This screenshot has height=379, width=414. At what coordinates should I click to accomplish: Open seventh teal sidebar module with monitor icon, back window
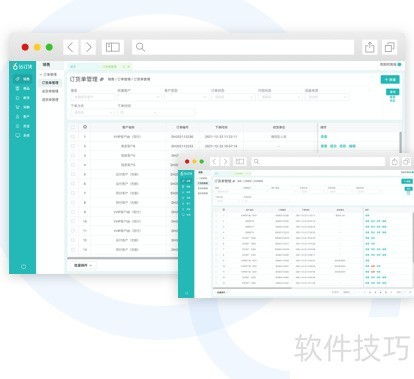tap(23, 135)
